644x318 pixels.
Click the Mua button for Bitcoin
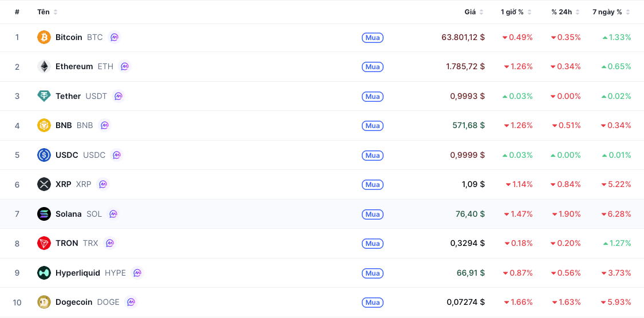pyautogui.click(x=373, y=38)
